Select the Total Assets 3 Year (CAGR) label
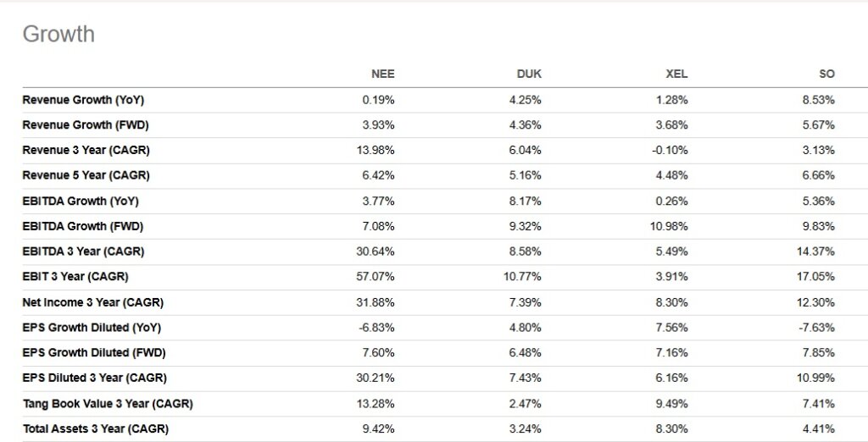This screenshot has height=442, width=868. tap(95, 429)
